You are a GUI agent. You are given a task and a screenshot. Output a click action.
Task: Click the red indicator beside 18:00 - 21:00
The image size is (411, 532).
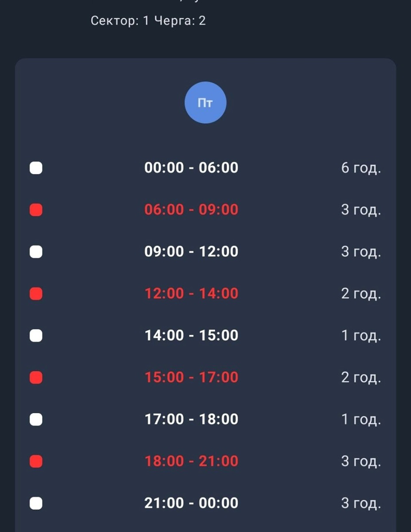pyautogui.click(x=36, y=462)
